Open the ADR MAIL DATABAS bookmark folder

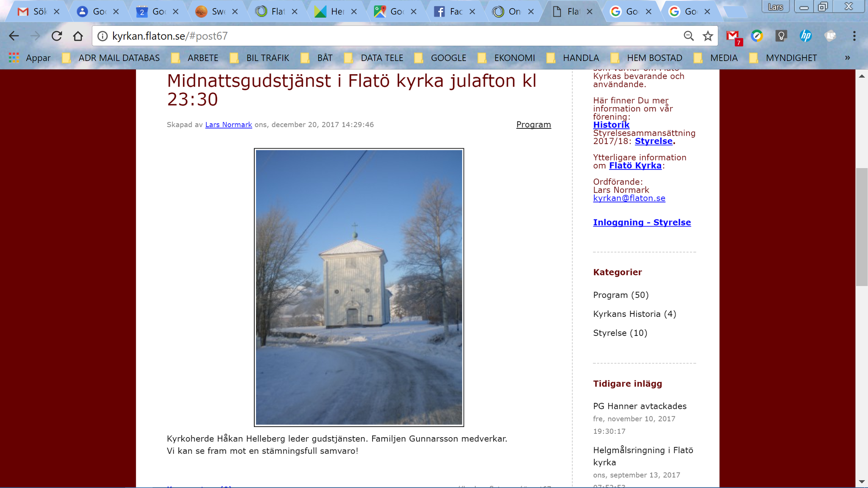tap(111, 58)
